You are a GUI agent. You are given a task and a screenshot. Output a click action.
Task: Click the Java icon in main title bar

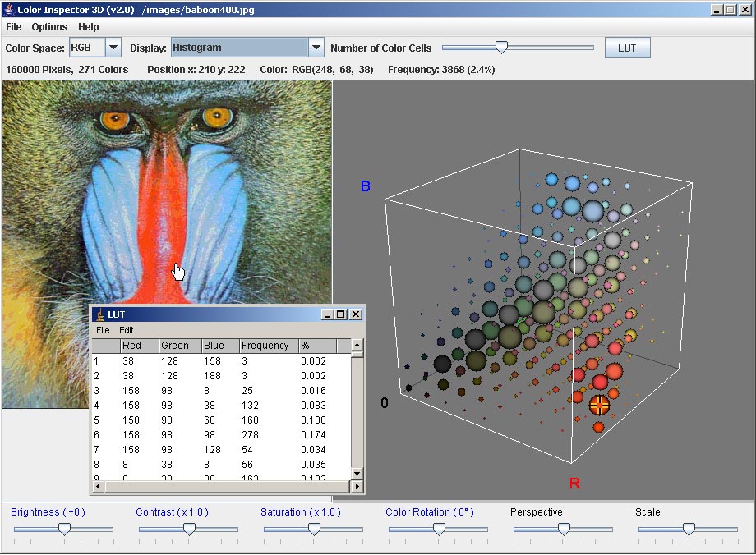[x=9, y=9]
